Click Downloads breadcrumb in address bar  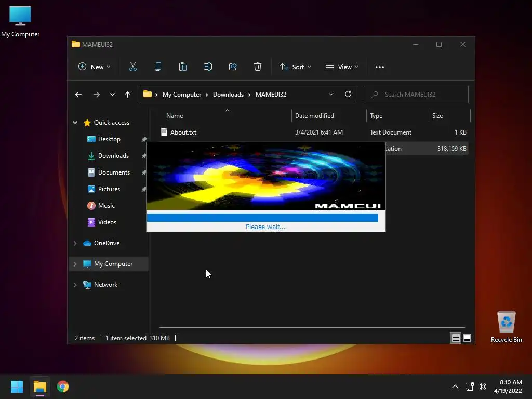tap(228, 95)
